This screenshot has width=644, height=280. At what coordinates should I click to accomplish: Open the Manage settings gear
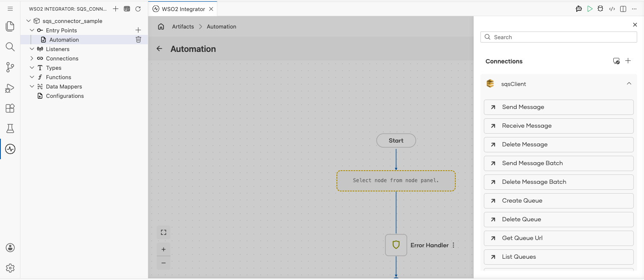(10, 268)
